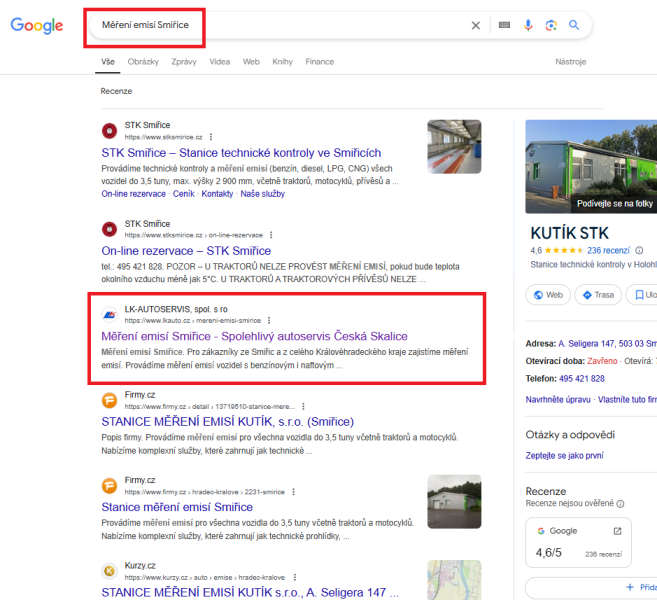Open Google reviews external-link icon

coord(617,531)
